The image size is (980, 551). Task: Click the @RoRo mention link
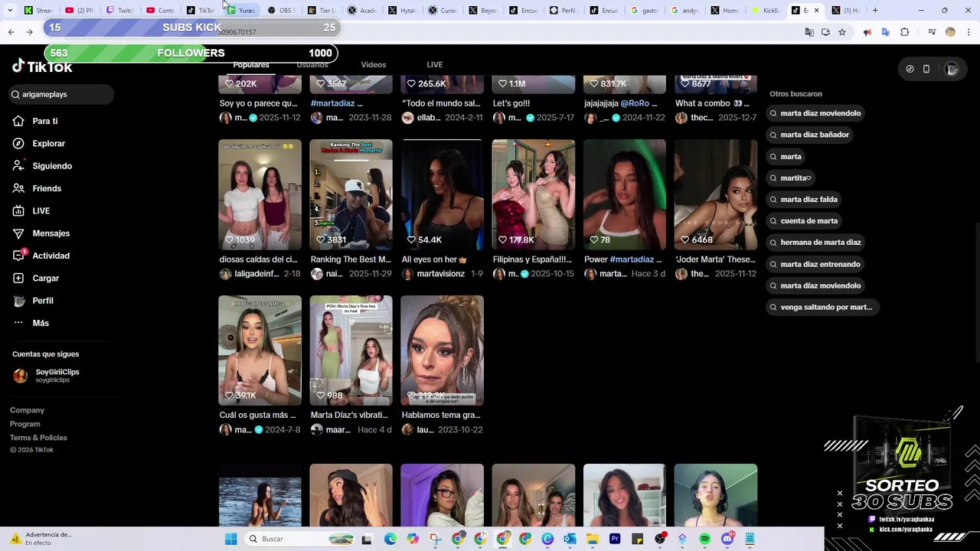pyautogui.click(x=635, y=103)
